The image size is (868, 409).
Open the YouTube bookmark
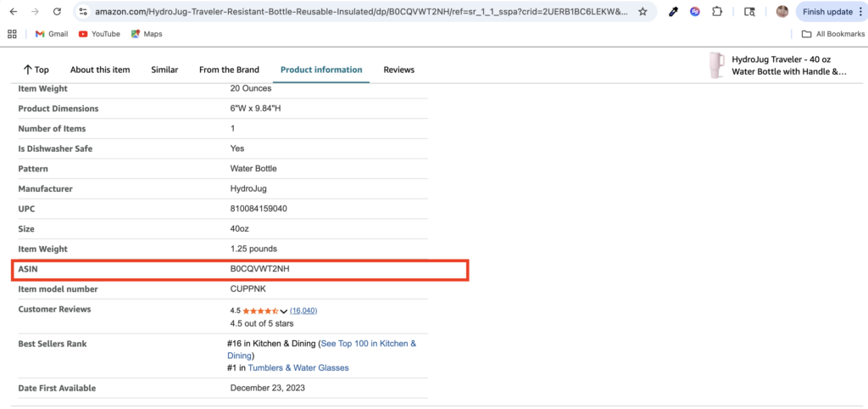pyautogui.click(x=98, y=34)
